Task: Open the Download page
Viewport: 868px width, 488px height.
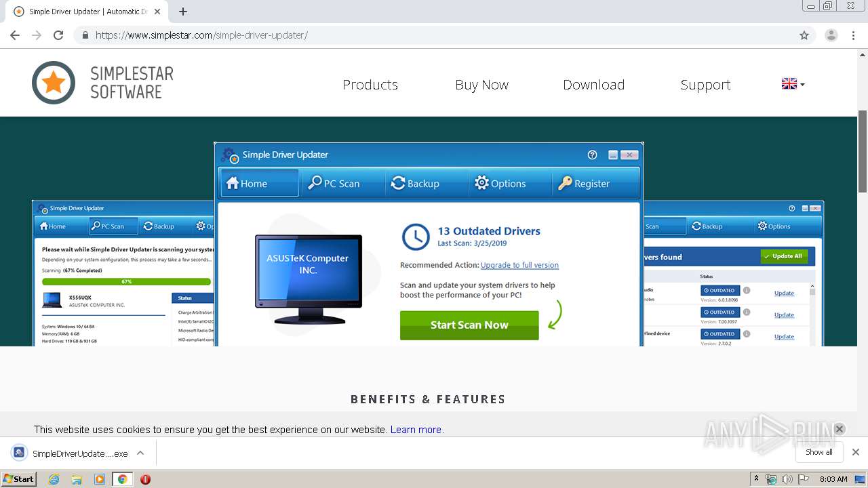Action: [x=594, y=85]
